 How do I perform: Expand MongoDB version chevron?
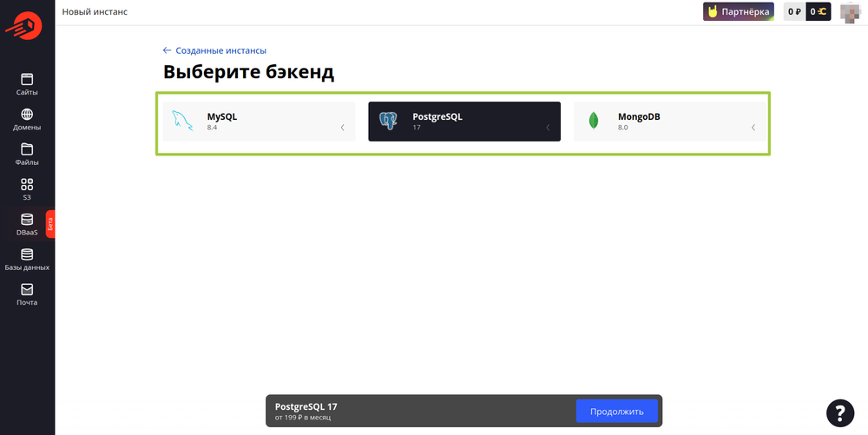click(753, 128)
